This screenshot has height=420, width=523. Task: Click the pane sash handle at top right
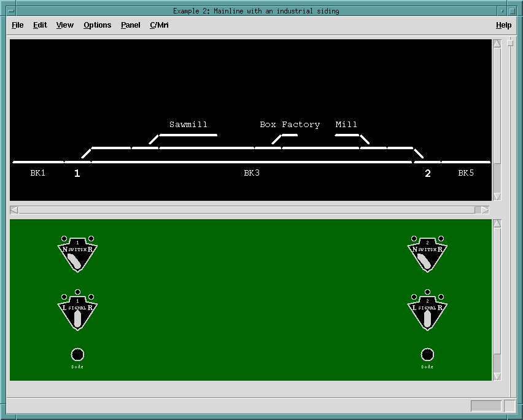[510, 43]
